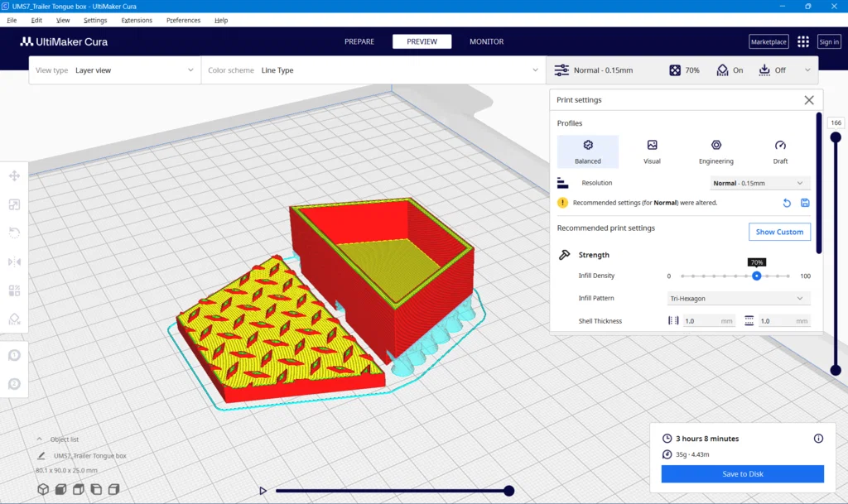This screenshot has height=504, width=848.
Task: Click the '35g · 4.43m' material usage text
Action: [x=692, y=454]
